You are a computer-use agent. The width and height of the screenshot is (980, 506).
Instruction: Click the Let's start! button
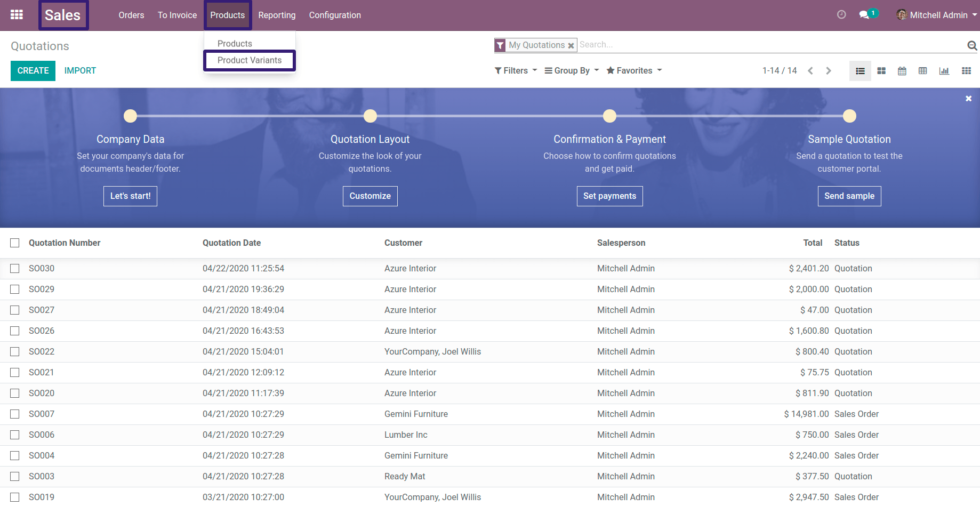click(x=130, y=196)
